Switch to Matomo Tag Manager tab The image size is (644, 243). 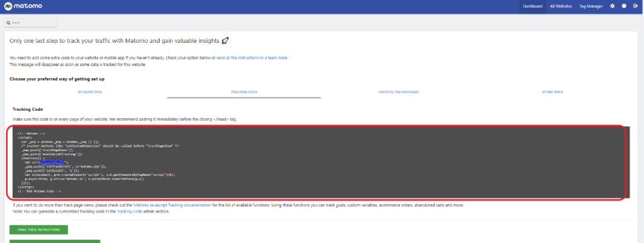(x=398, y=92)
